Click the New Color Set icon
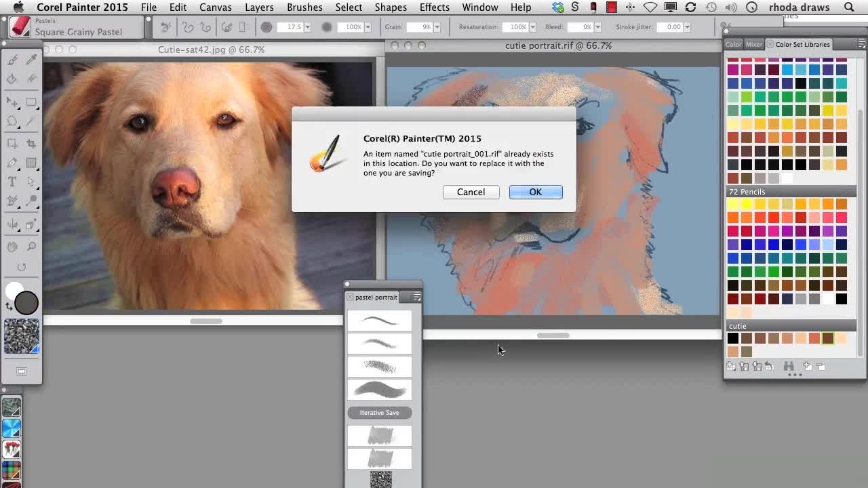The height and width of the screenshot is (488, 868). (731, 366)
